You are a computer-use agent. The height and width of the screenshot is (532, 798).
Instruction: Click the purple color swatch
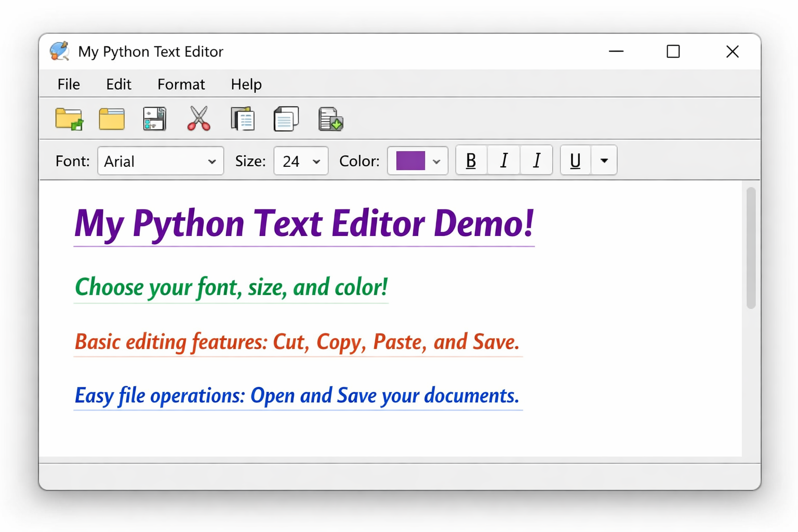point(410,161)
